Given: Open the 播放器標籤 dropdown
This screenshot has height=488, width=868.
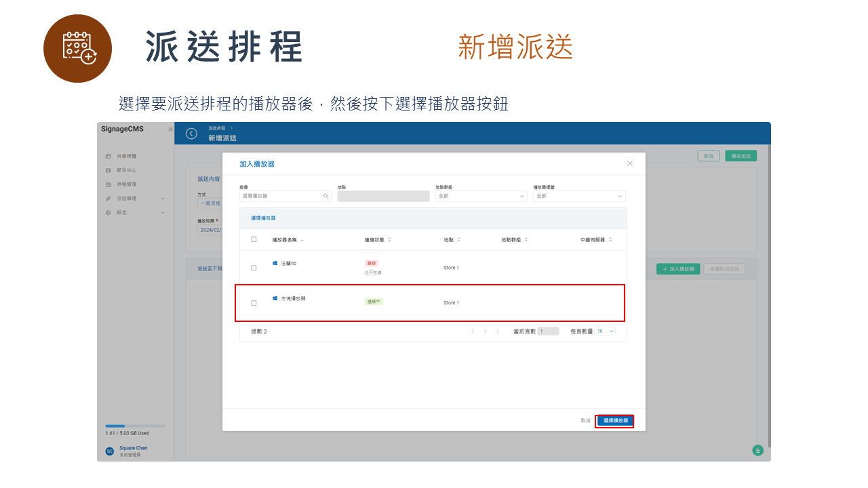Looking at the screenshot, I should point(578,196).
